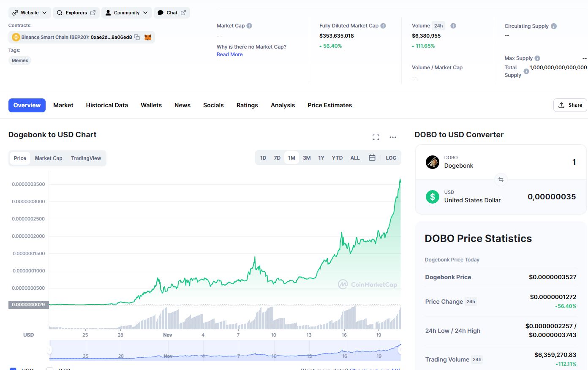The height and width of the screenshot is (370, 588).
Task: Click the Dogebonk Price value $0.0000003527
Action: (x=553, y=277)
